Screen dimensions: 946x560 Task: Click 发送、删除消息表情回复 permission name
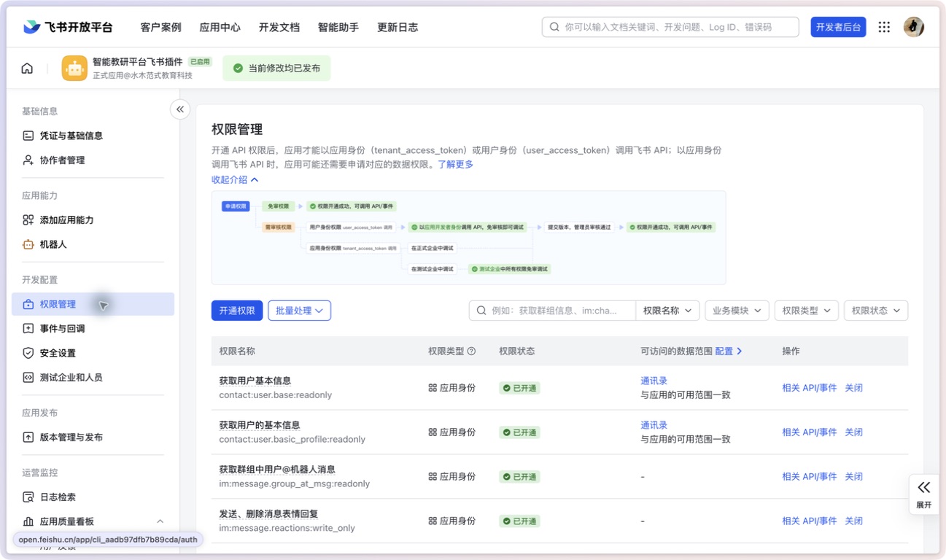(268, 514)
